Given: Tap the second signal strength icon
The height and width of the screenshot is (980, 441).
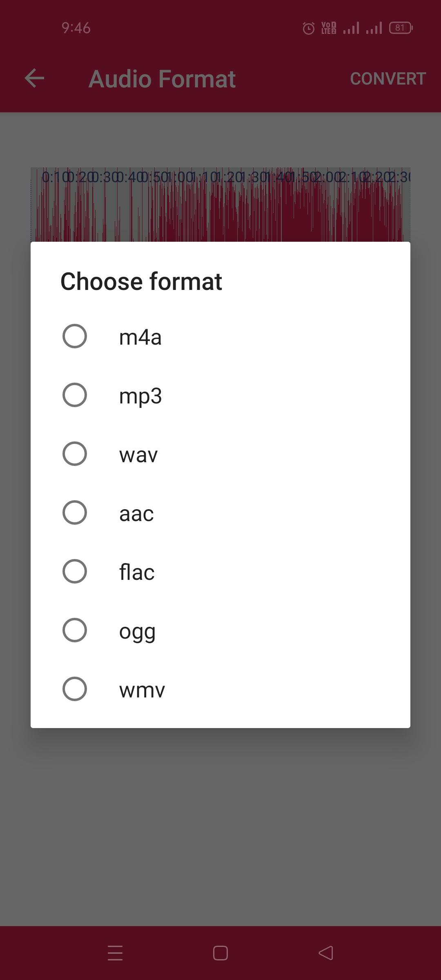Looking at the screenshot, I should [x=374, y=28].
